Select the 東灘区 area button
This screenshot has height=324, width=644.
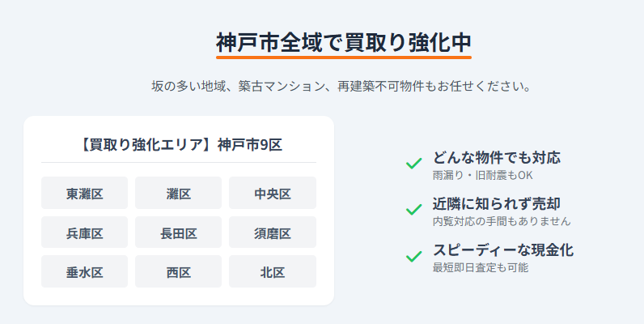tap(84, 194)
